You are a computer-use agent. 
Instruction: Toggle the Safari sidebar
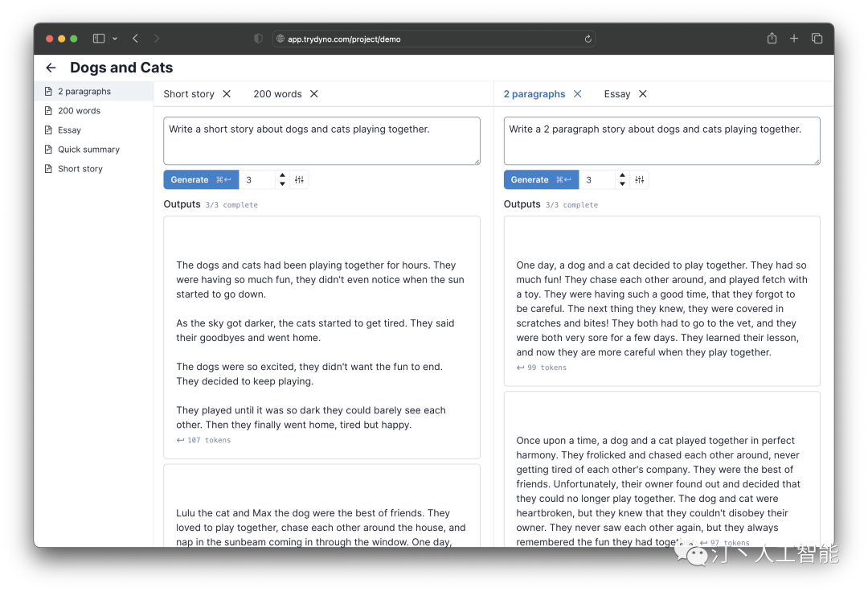[99, 39]
